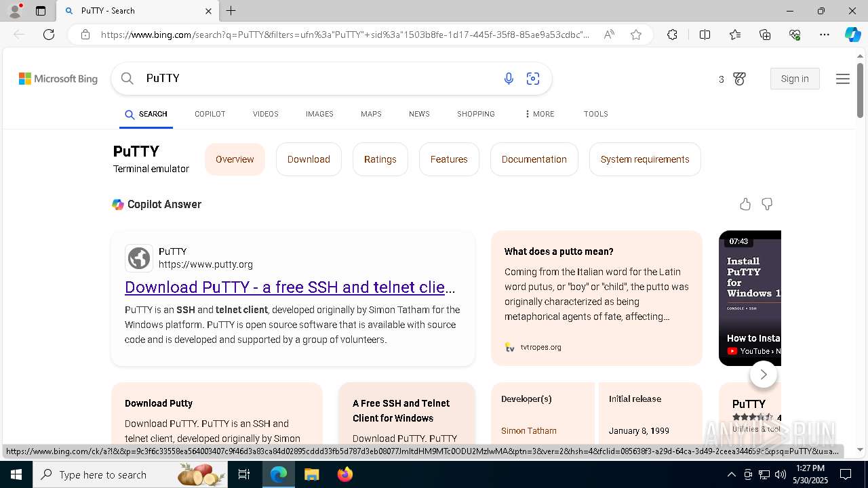
Task: Open A Free SSH and Telnet Client card
Action: (407, 413)
